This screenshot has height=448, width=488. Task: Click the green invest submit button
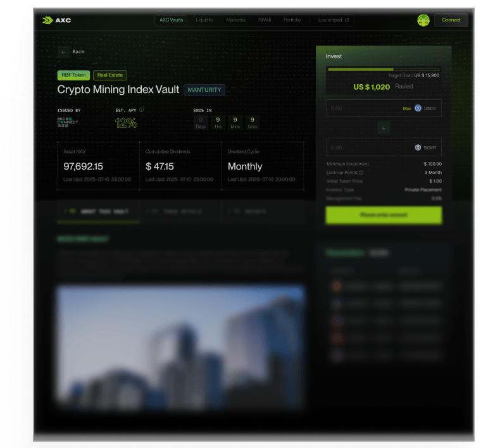(x=384, y=215)
